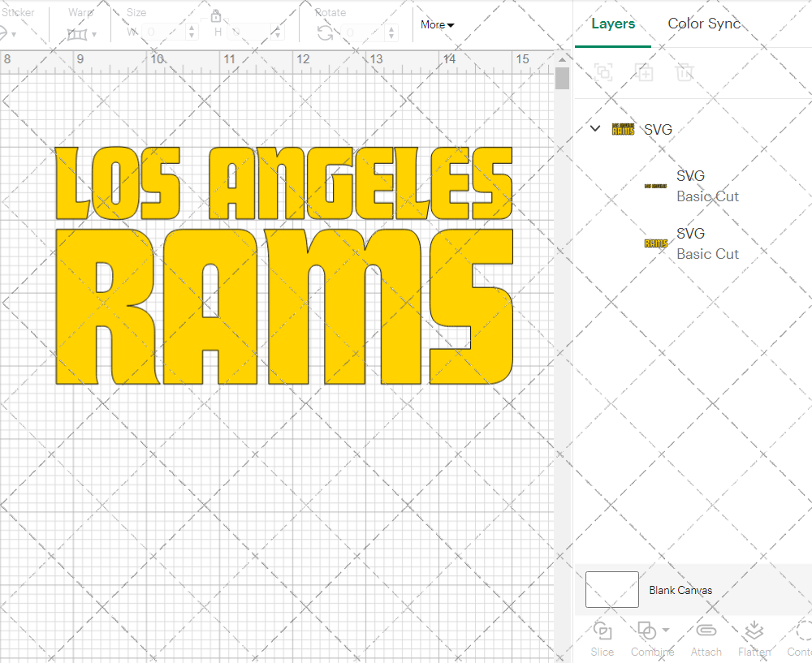
Task: Click the Slice tool
Action: pyautogui.click(x=603, y=639)
